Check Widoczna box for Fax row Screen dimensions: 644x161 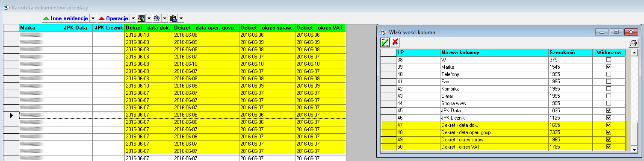609,82
